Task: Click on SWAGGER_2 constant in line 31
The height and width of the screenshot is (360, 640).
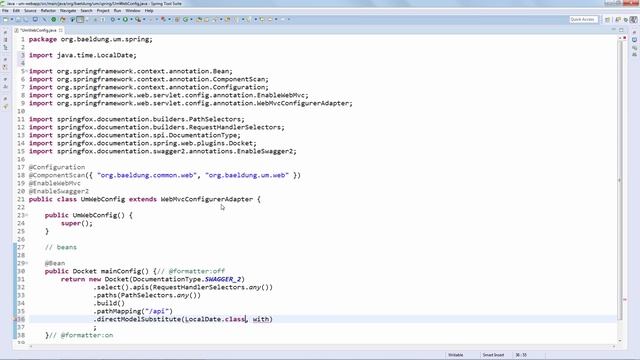Action: pyautogui.click(x=223, y=279)
